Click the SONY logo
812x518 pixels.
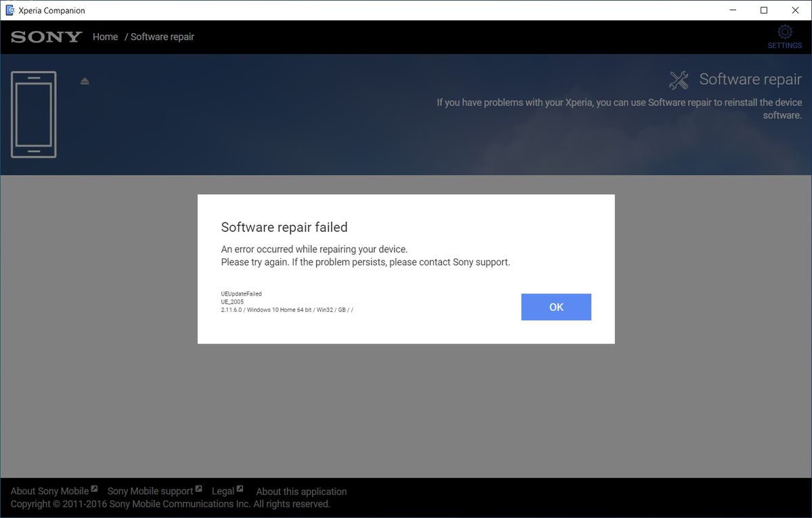pyautogui.click(x=45, y=37)
